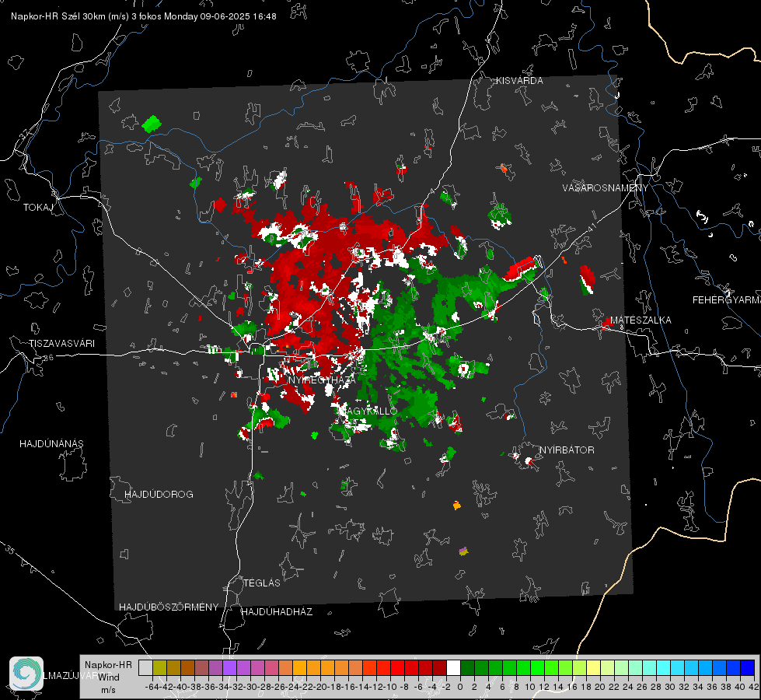Pick the dark red -4 to -2 swatch
Viewport: 761px width, 700px height.
pyautogui.click(x=439, y=667)
